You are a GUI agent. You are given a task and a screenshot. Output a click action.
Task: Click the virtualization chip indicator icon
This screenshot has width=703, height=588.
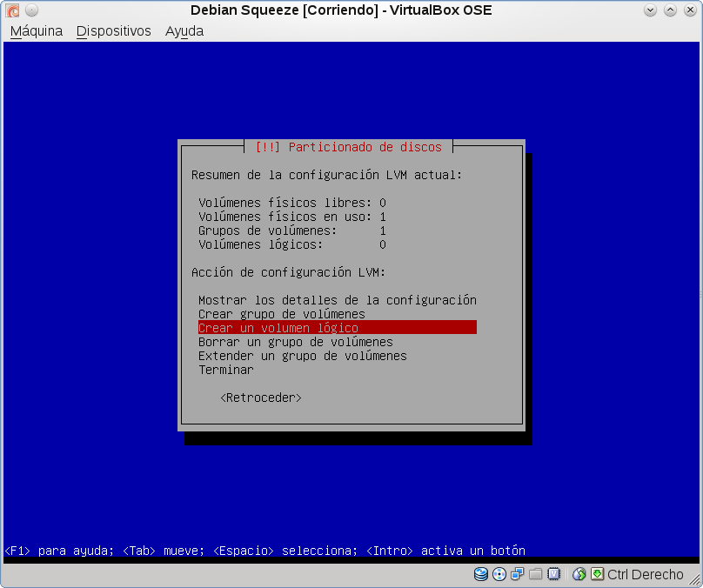coord(553,574)
